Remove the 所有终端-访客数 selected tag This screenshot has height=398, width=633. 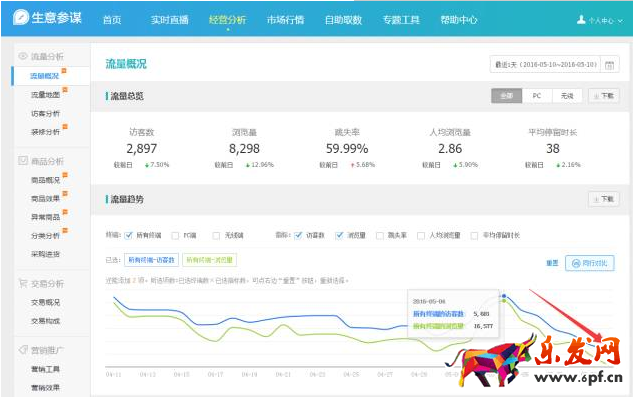pos(151,260)
